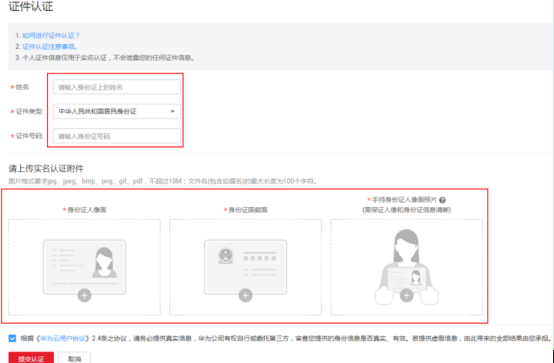The width and height of the screenshot is (554, 363).
Task: Open the 中华人民共和国居民身份证 combo box
Action: coord(117,111)
